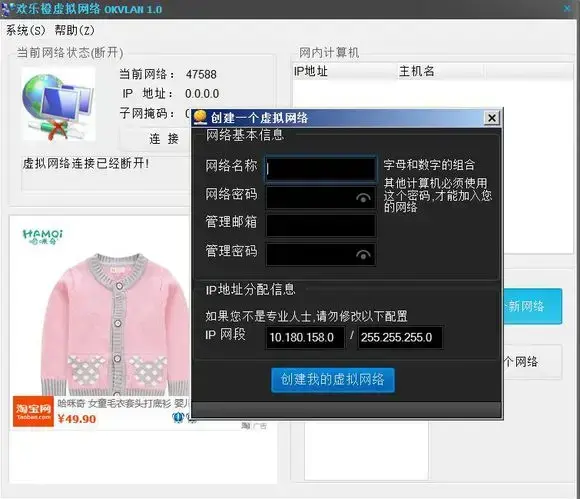Edit the IP 网段 address field 10.180.158.0
Image resolution: width=580 pixels, height=499 pixels.
[x=305, y=337]
